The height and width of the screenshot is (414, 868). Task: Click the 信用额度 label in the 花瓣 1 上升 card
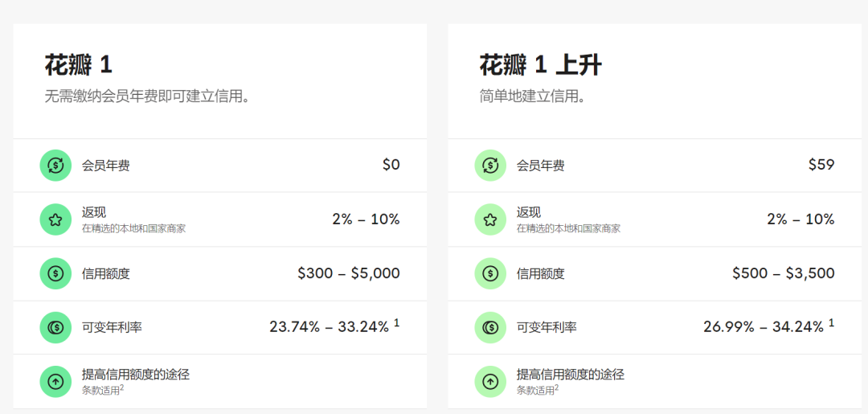coord(541,274)
